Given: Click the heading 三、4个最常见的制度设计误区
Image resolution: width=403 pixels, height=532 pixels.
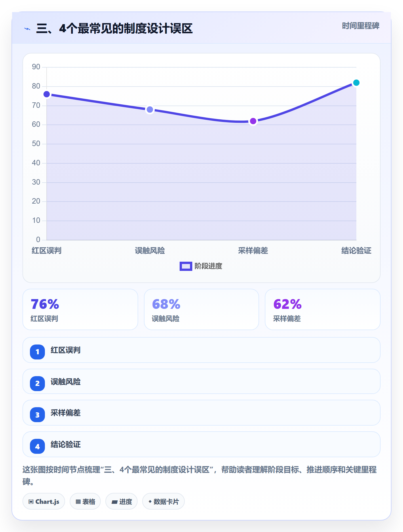Looking at the screenshot, I should (x=115, y=28).
